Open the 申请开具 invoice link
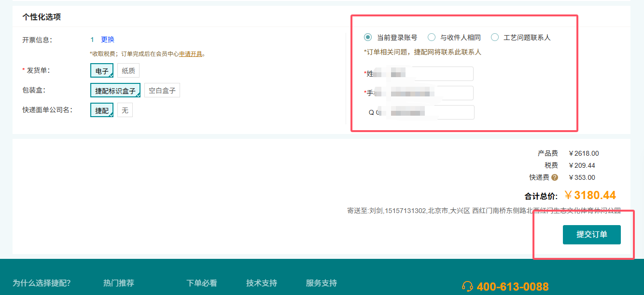The image size is (644, 295). click(x=191, y=54)
